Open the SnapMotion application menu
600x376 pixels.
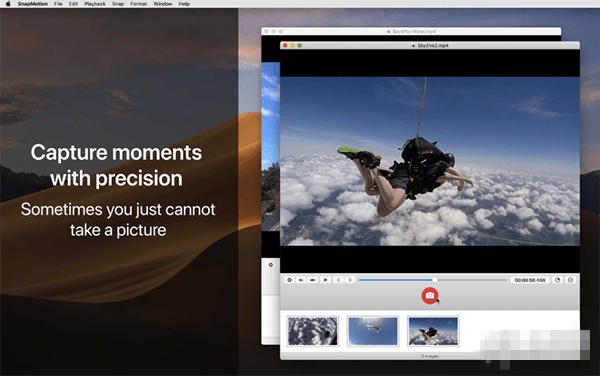(33, 4)
